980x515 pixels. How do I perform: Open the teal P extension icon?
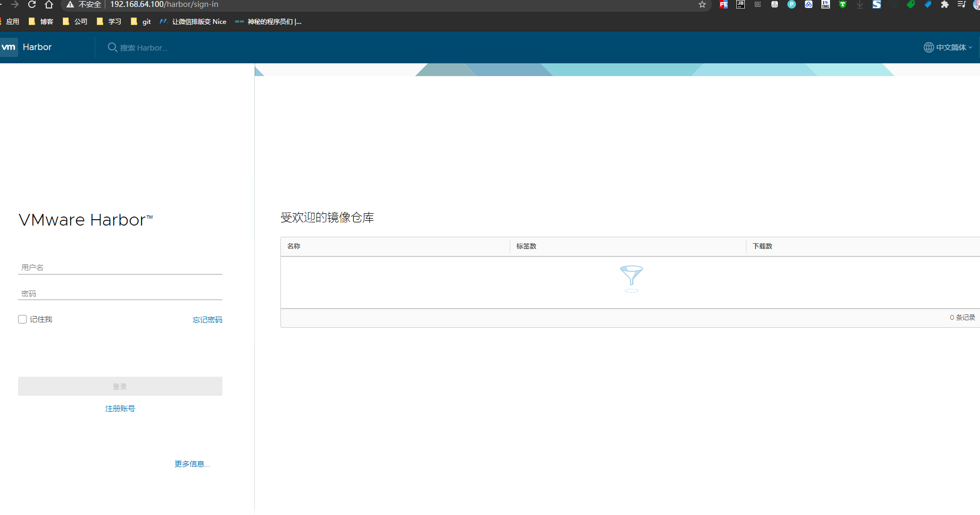pyautogui.click(x=792, y=4)
